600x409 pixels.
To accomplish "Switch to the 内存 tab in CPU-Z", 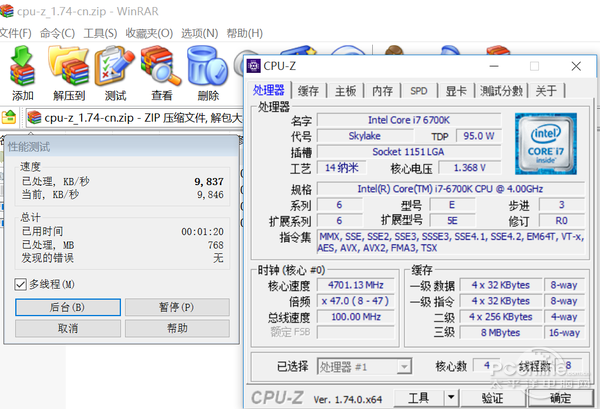I will click(x=382, y=91).
